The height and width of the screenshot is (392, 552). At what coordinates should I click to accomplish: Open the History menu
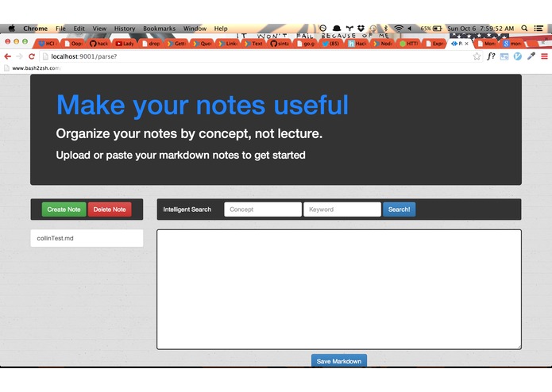point(125,29)
